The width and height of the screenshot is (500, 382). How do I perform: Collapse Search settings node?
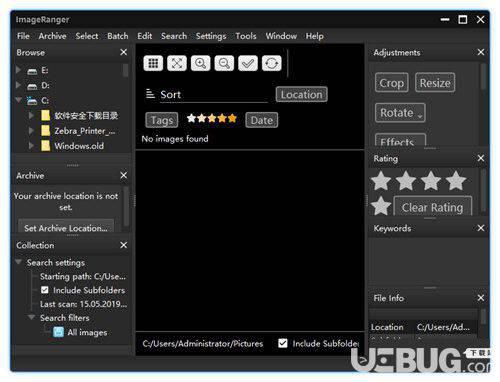[19, 261]
